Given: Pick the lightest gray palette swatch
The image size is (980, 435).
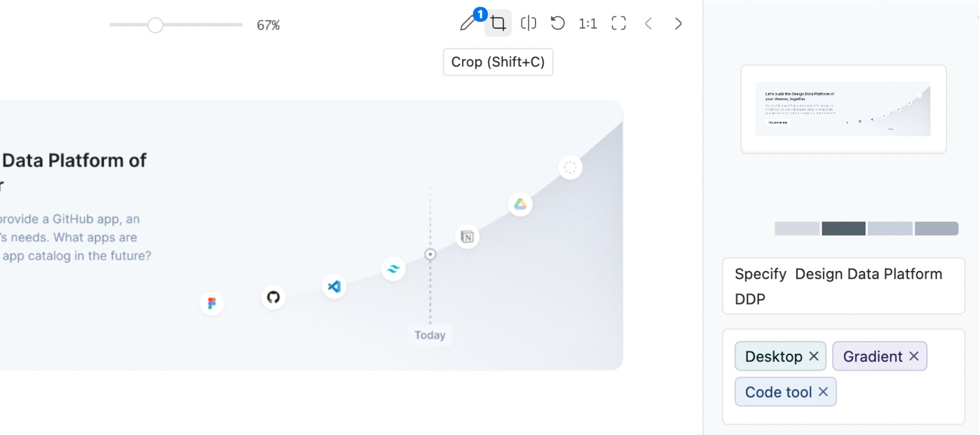Looking at the screenshot, I should pyautogui.click(x=797, y=228).
